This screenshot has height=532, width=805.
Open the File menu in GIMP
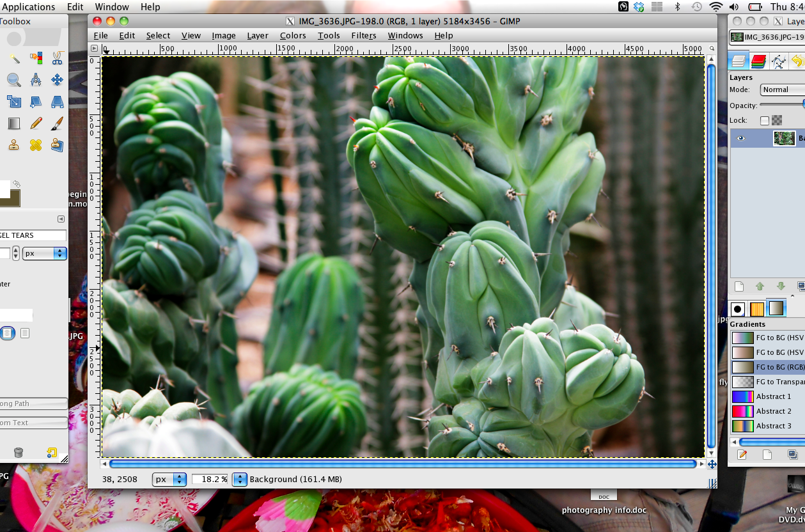point(100,35)
